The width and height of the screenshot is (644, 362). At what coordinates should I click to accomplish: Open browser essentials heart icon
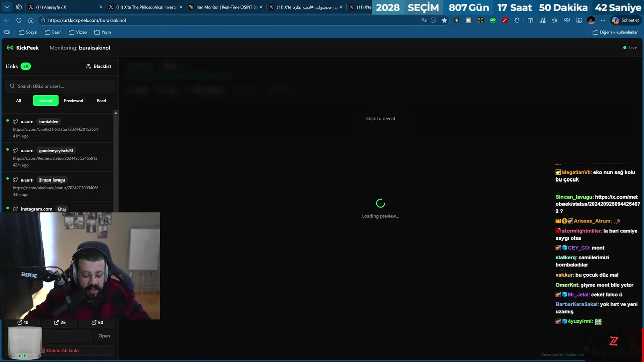[x=567, y=20]
